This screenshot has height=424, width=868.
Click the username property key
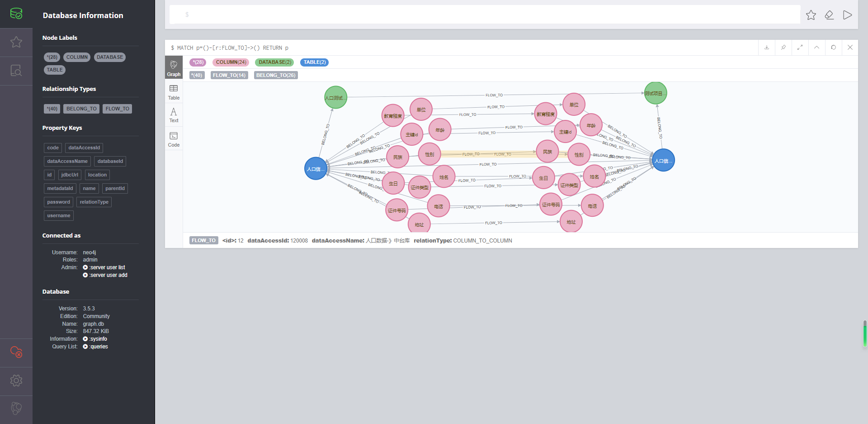pos(59,215)
